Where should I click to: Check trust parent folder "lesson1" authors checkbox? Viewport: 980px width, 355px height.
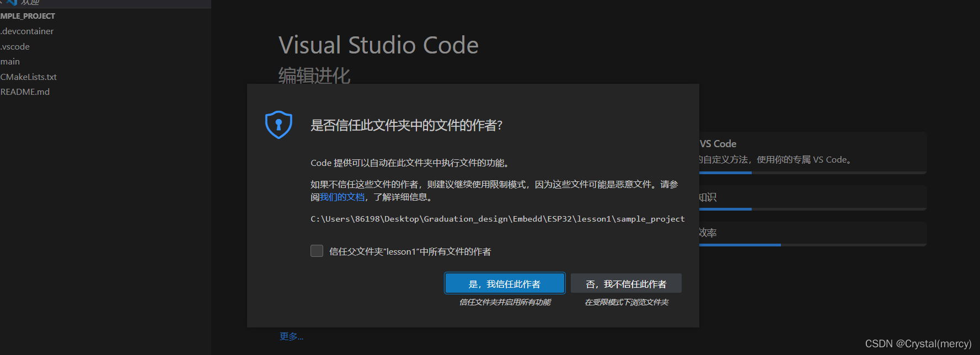click(x=317, y=251)
